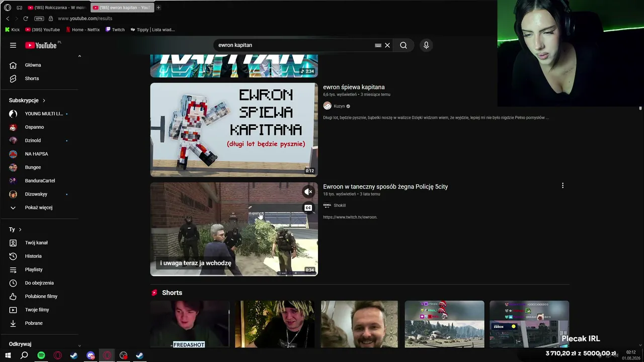Open Windows taskbar search

pos(24,355)
